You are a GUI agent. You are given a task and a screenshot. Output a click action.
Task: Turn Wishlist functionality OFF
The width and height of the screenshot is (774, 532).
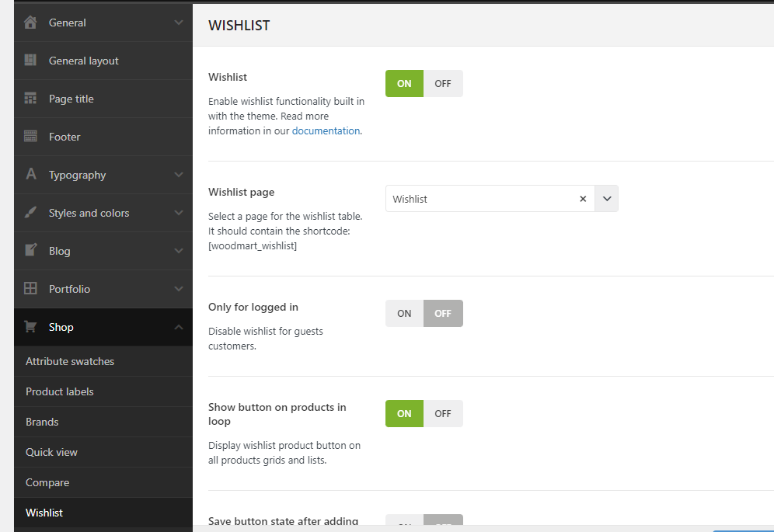point(443,84)
